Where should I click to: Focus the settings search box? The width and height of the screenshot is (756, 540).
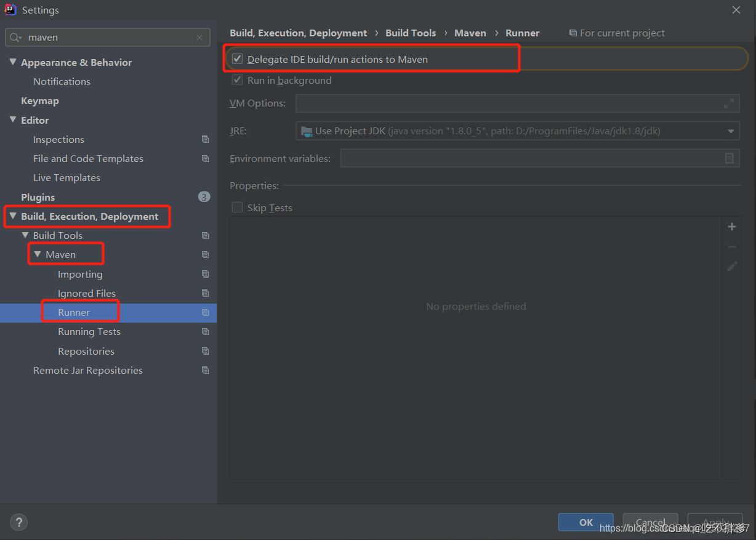point(108,38)
